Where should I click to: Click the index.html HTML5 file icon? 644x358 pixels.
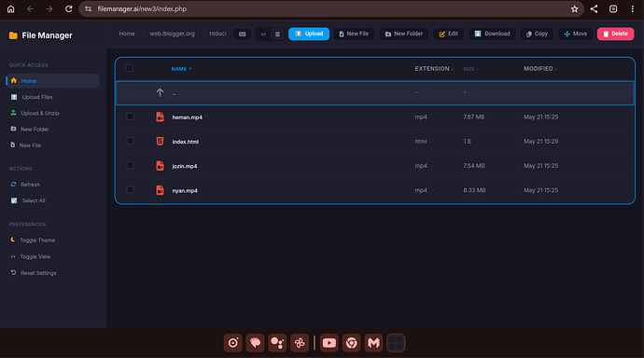pos(160,141)
